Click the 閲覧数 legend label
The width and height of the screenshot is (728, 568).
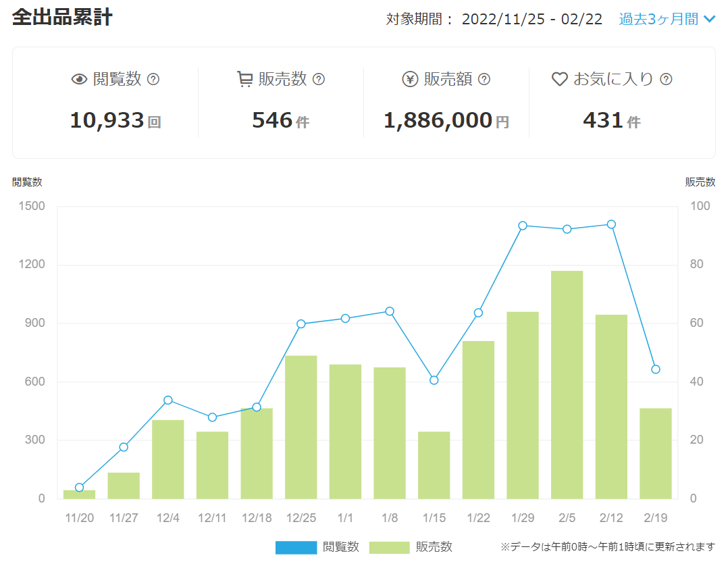[341, 547]
